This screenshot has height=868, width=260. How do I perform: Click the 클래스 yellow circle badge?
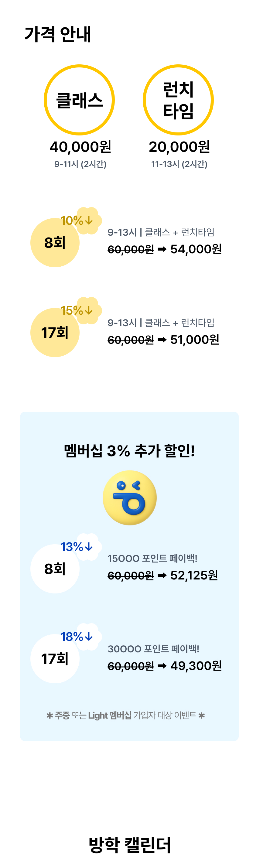point(80,100)
